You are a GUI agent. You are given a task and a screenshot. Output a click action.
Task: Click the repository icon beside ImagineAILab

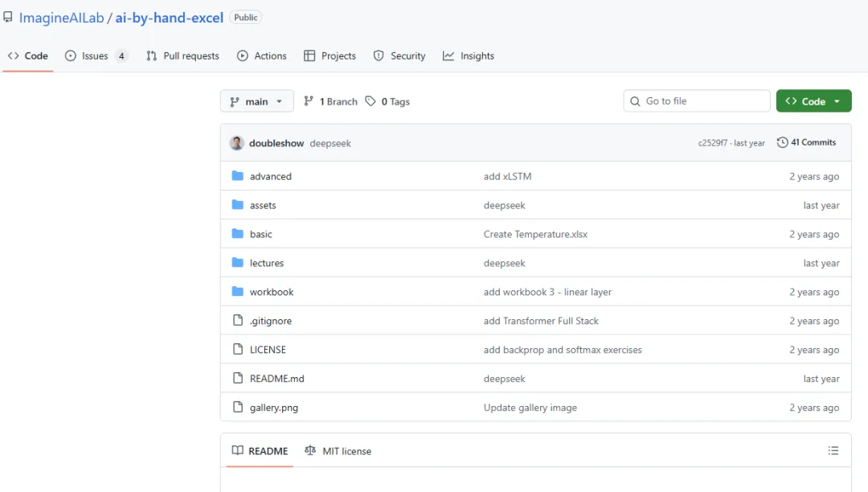pyautogui.click(x=8, y=17)
